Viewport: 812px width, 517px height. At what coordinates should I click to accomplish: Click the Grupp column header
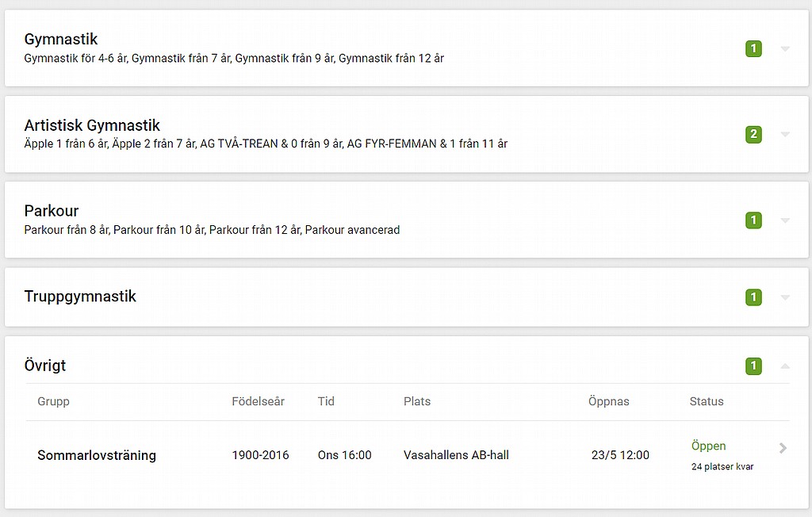pos(53,401)
